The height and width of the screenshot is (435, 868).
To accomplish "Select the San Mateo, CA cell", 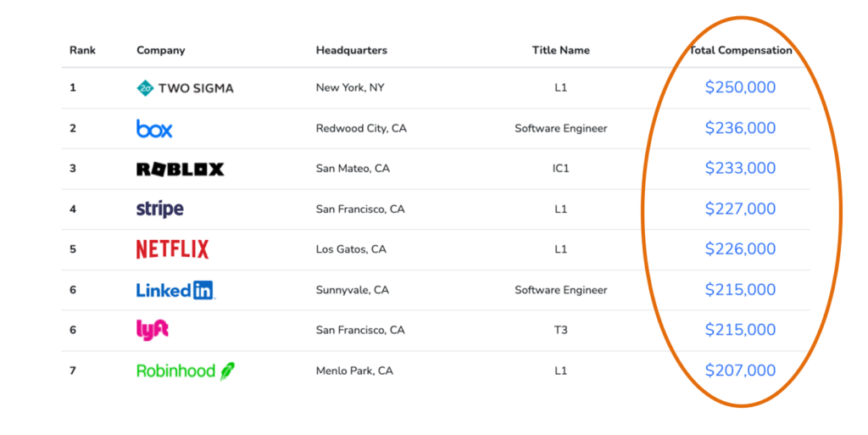I will [353, 168].
